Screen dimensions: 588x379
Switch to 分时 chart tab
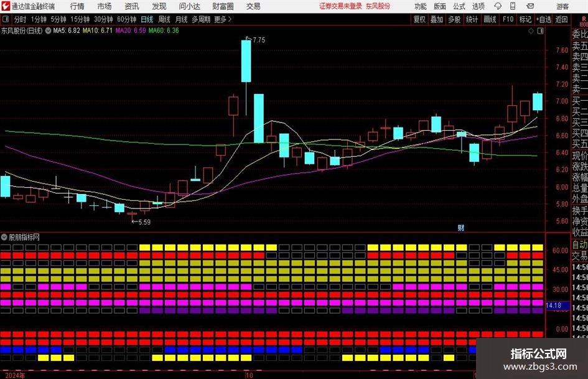(x=20, y=19)
